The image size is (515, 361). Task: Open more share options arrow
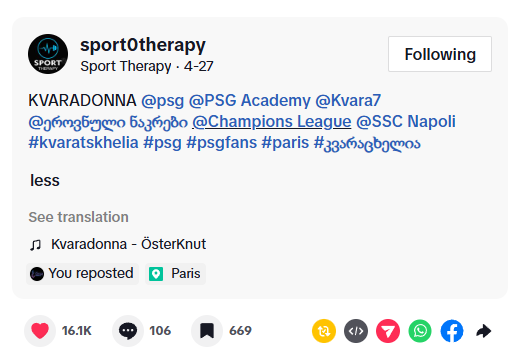[x=483, y=331]
